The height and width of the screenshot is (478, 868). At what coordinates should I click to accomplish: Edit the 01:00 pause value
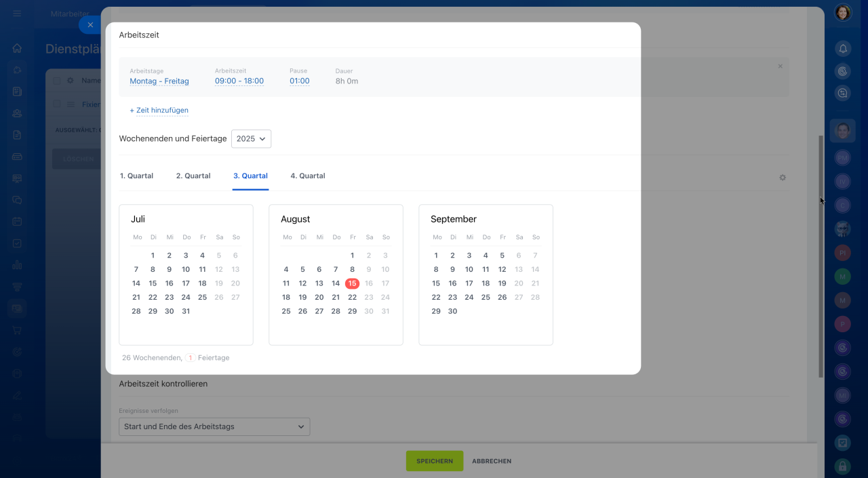pyautogui.click(x=300, y=81)
